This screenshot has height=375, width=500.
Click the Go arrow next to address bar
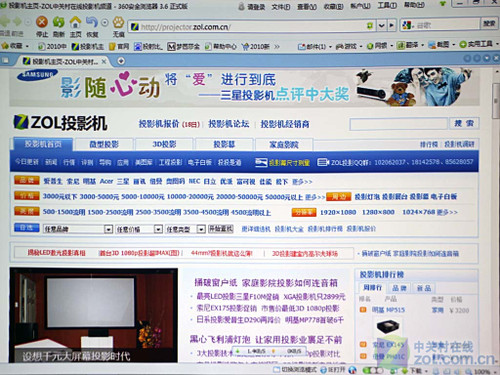(391, 25)
